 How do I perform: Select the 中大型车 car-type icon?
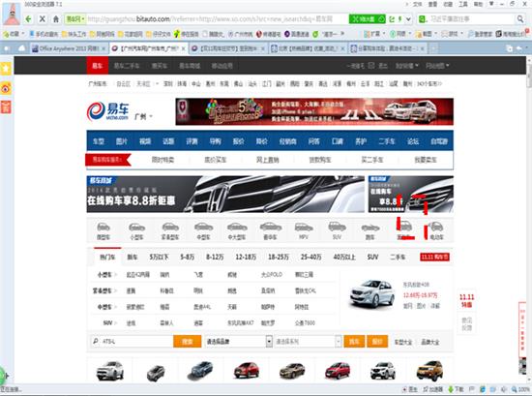237,230
